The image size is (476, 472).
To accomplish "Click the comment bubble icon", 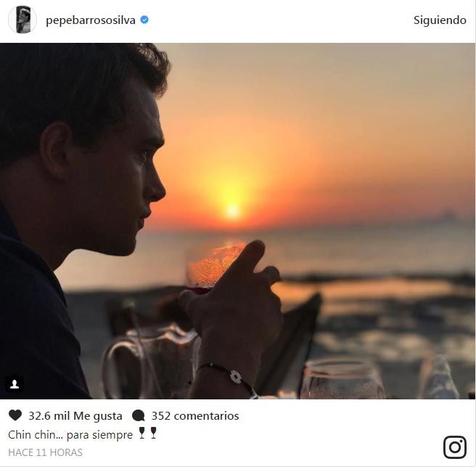I will [139, 415].
